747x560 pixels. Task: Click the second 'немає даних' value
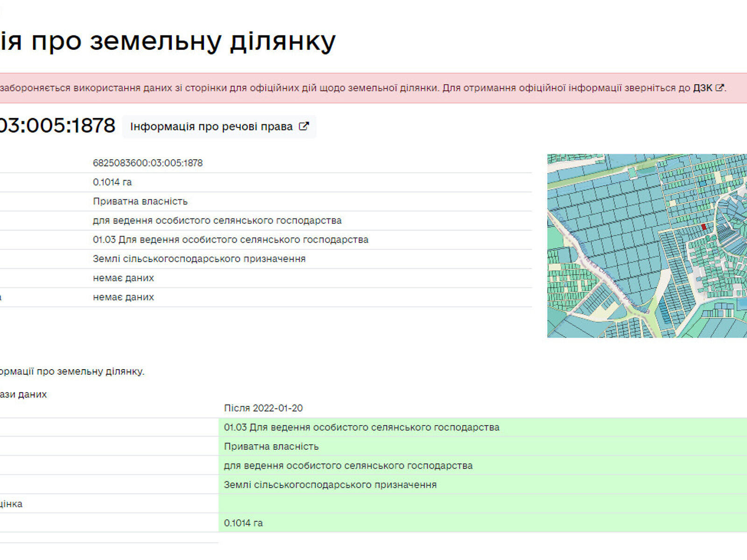[123, 297]
